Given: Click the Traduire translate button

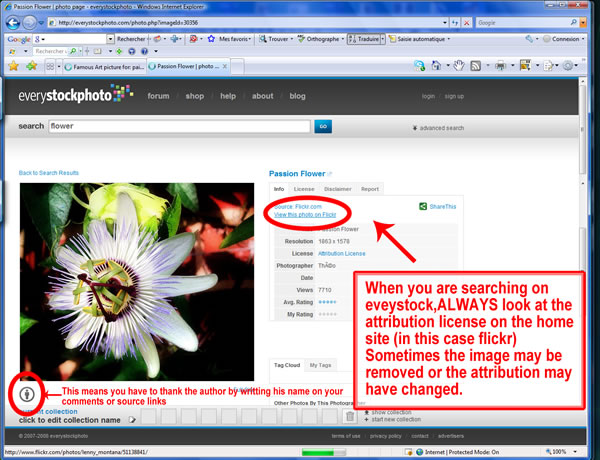Looking at the screenshot, I should 364,39.
